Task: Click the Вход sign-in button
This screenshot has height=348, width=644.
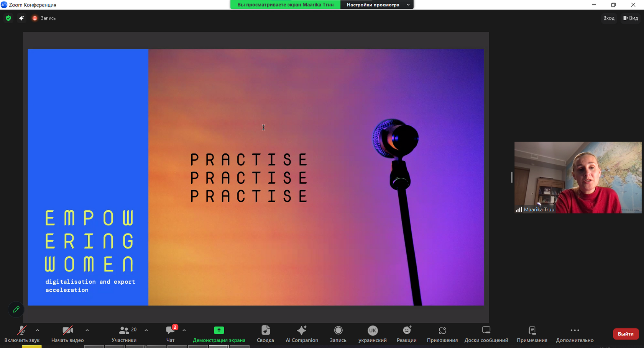Action: [x=609, y=18]
